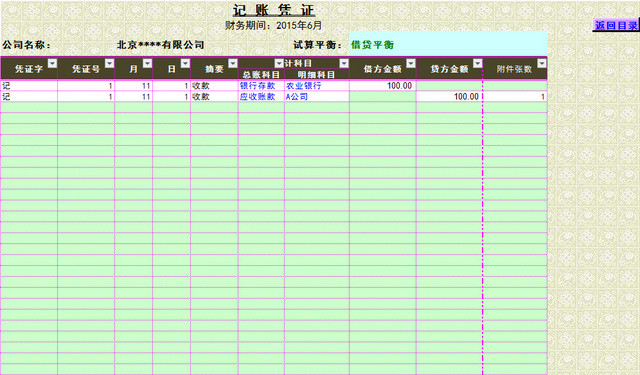This screenshot has height=375, width=640.
Task: Select the 凭证字 column header
Action: (29, 69)
